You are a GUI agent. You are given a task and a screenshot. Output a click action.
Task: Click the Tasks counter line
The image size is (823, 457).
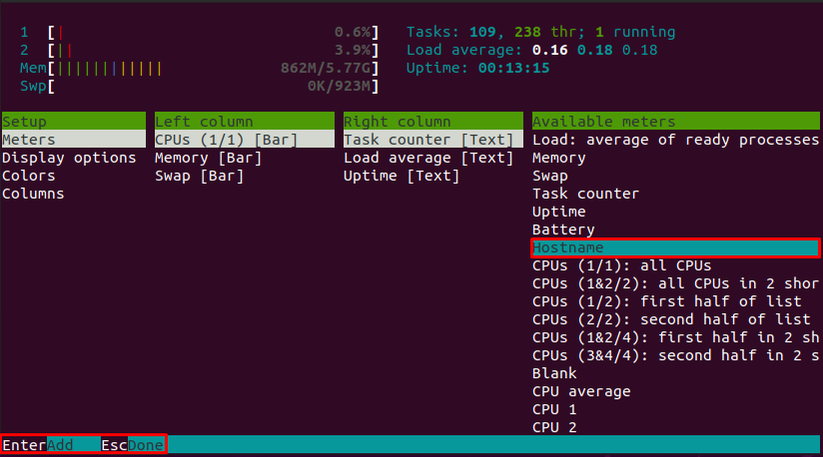(541, 33)
